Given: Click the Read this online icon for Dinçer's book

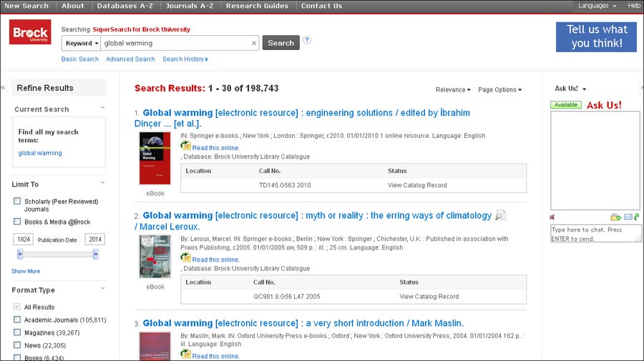Looking at the screenshot, I should 185,146.
